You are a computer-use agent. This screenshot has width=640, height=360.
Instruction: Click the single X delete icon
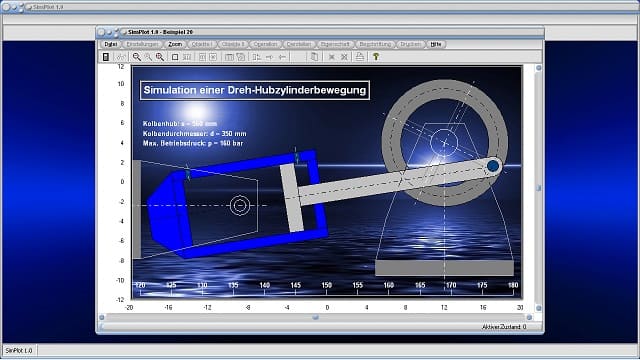pyautogui.click(x=331, y=57)
